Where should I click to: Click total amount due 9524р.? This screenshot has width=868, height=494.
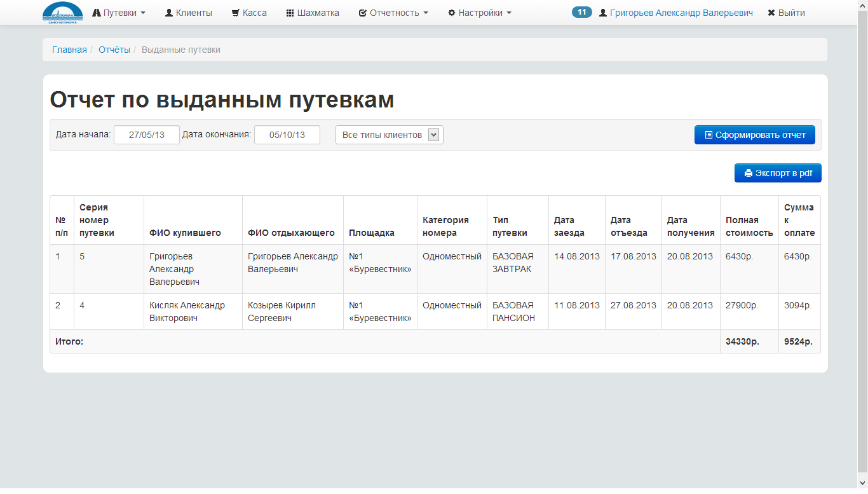tap(798, 341)
